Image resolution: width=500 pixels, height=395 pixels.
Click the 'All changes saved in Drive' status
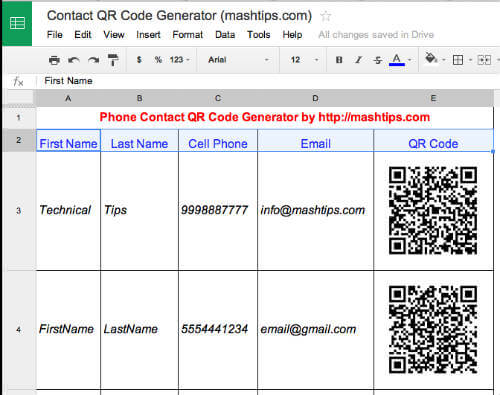pos(376,35)
